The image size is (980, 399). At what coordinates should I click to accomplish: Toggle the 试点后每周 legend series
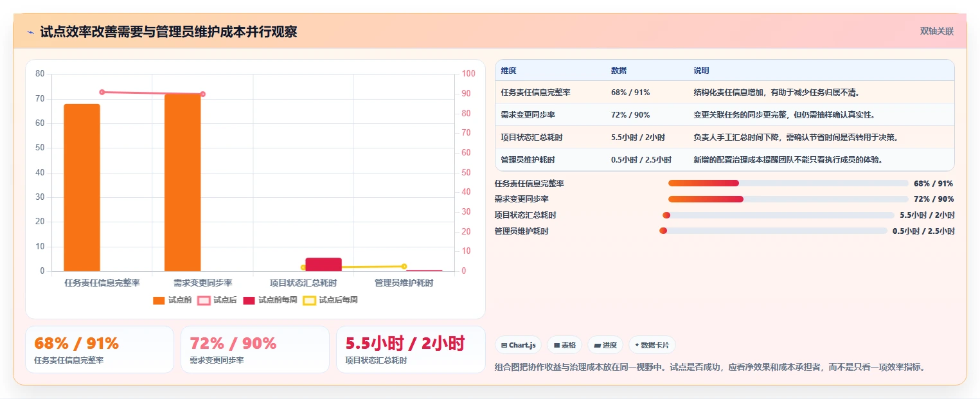click(x=330, y=300)
